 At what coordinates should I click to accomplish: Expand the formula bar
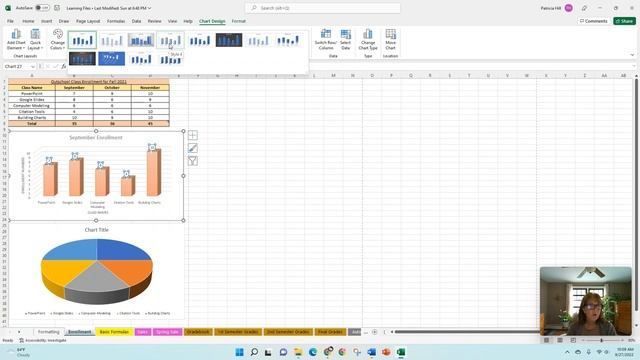click(x=634, y=66)
